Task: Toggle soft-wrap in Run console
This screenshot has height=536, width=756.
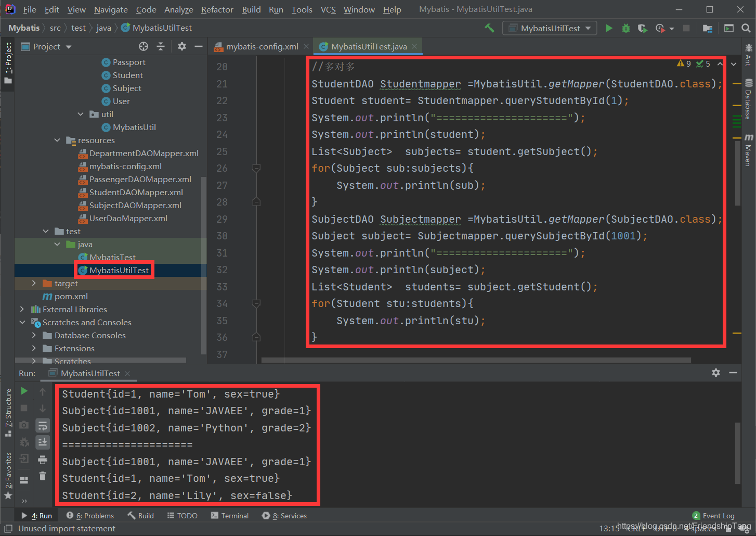Action: [x=43, y=425]
